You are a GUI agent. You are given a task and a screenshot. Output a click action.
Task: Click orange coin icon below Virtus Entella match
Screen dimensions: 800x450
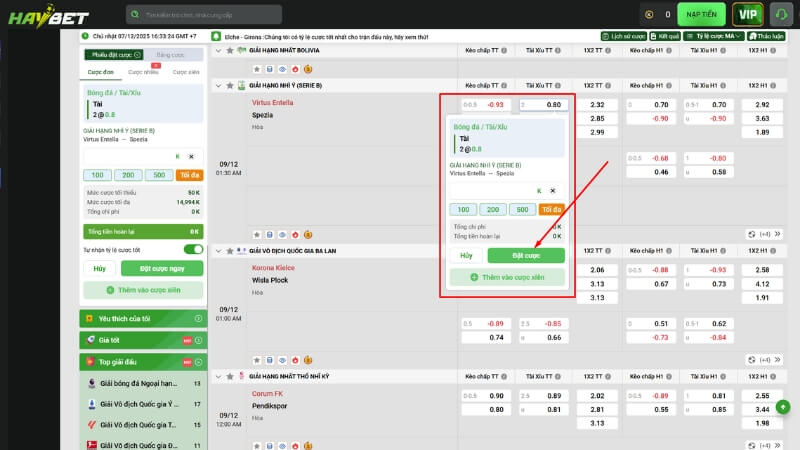pyautogui.click(x=308, y=235)
